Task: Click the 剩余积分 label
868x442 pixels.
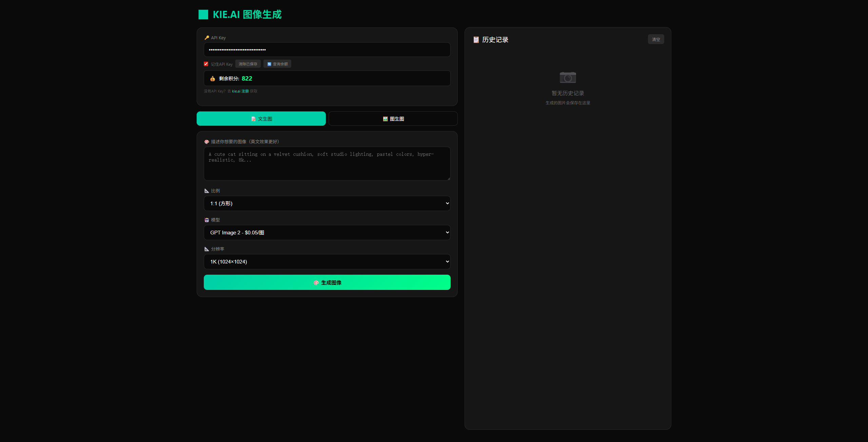Action: [x=229, y=79]
